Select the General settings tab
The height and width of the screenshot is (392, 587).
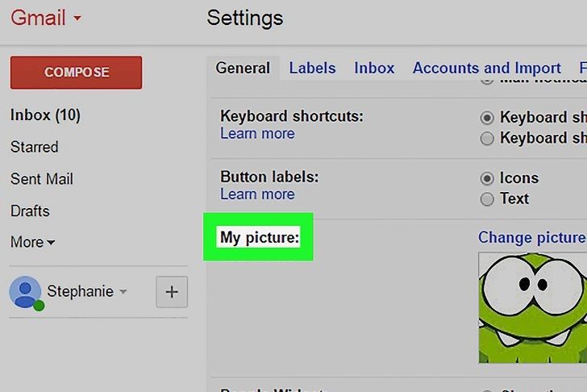243,69
